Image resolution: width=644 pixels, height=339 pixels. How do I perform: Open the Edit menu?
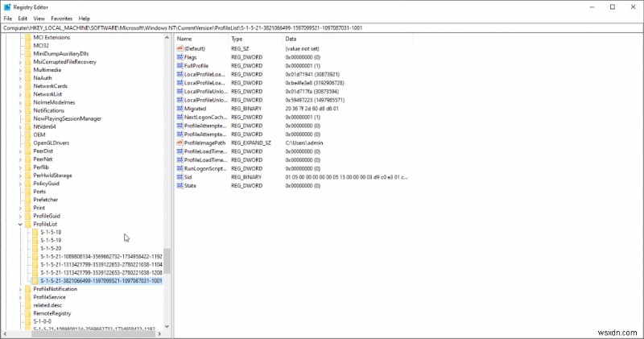tap(23, 19)
